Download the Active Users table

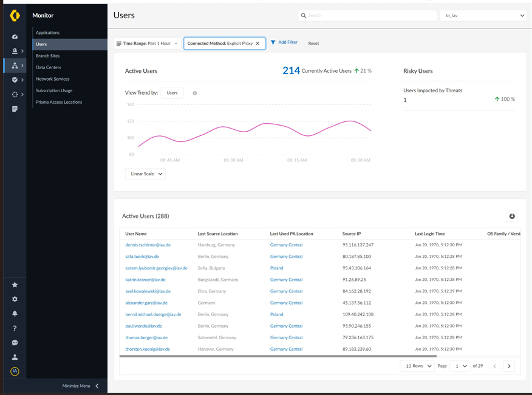click(x=512, y=216)
